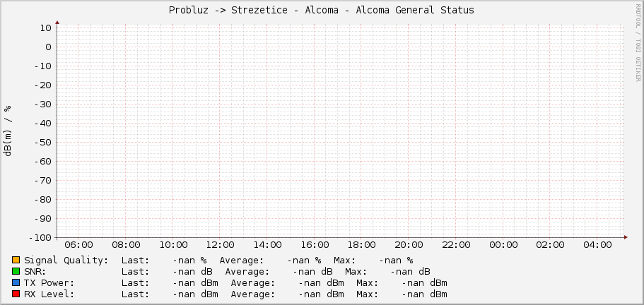
Task: Click TX Power Last '-nan dBm' value
Action: pyautogui.click(x=196, y=283)
